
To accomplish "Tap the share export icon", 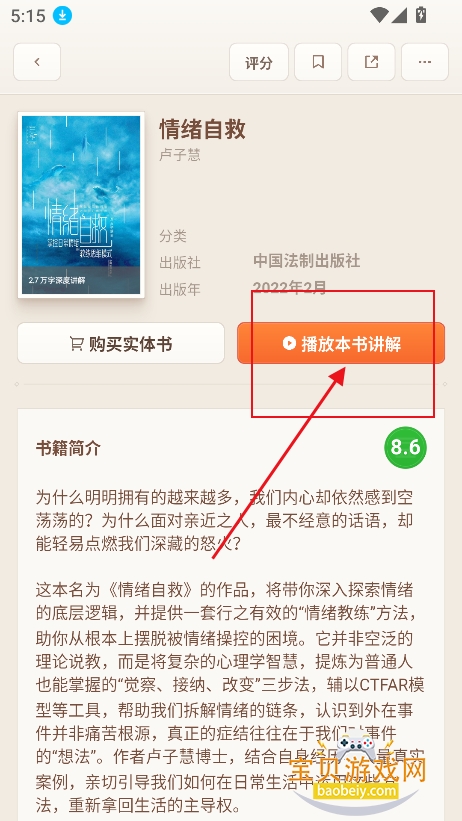I will coord(371,62).
